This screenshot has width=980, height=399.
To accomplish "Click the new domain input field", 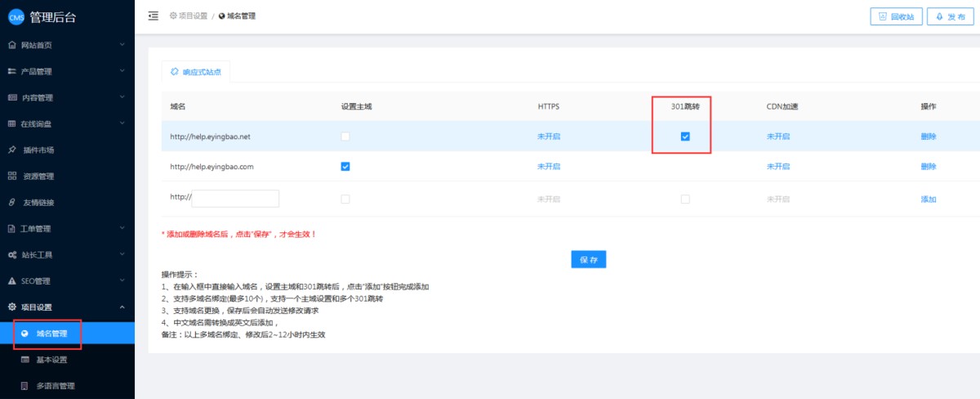I will (235, 199).
